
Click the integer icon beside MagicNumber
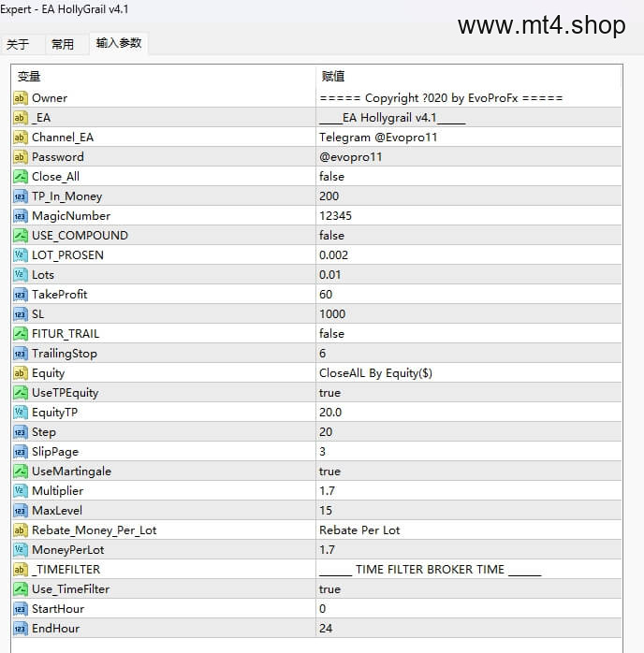21,216
